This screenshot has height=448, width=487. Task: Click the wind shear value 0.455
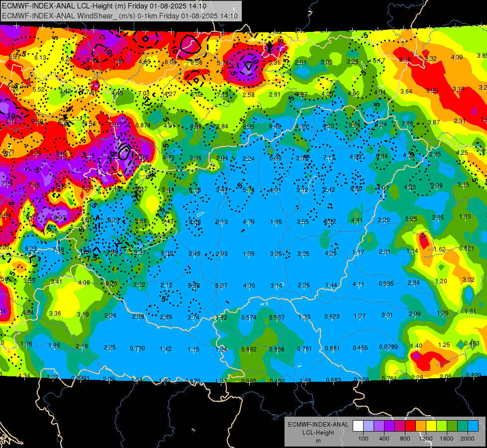pyautogui.click(x=360, y=347)
